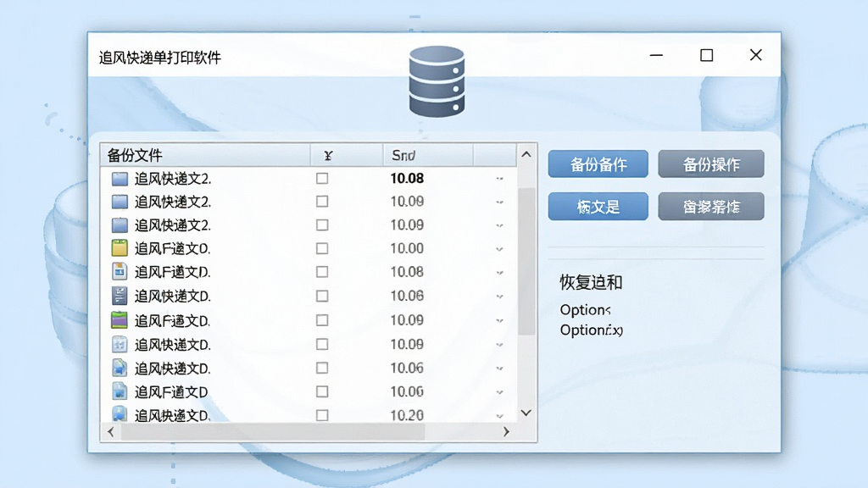The height and width of the screenshot is (488, 868).
Task: Open the chevron for 追风F递文D. at 10.08
Action: click(x=499, y=273)
